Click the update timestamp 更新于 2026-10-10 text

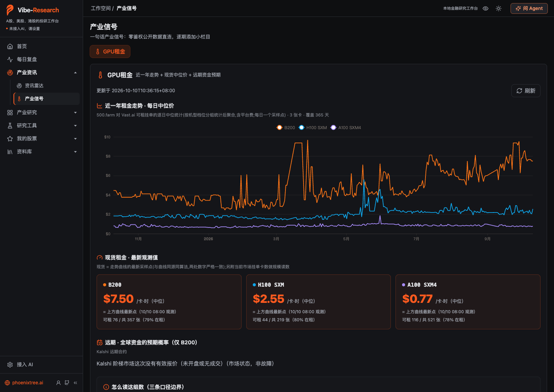click(136, 91)
